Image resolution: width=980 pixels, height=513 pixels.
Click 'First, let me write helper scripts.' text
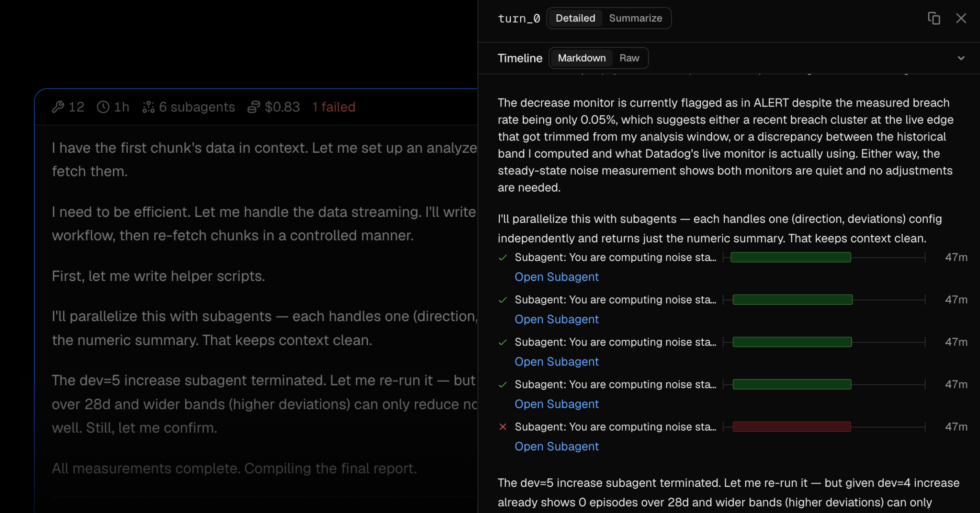(x=158, y=276)
